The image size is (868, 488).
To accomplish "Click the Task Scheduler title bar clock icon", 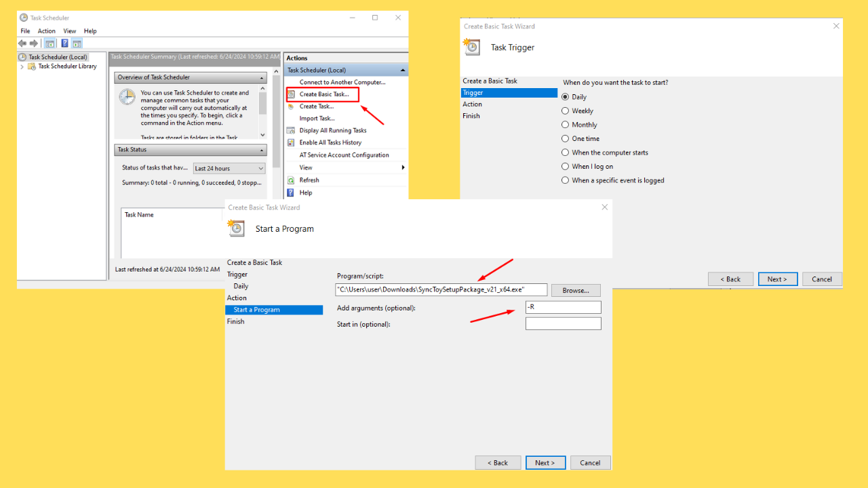I will pyautogui.click(x=24, y=18).
